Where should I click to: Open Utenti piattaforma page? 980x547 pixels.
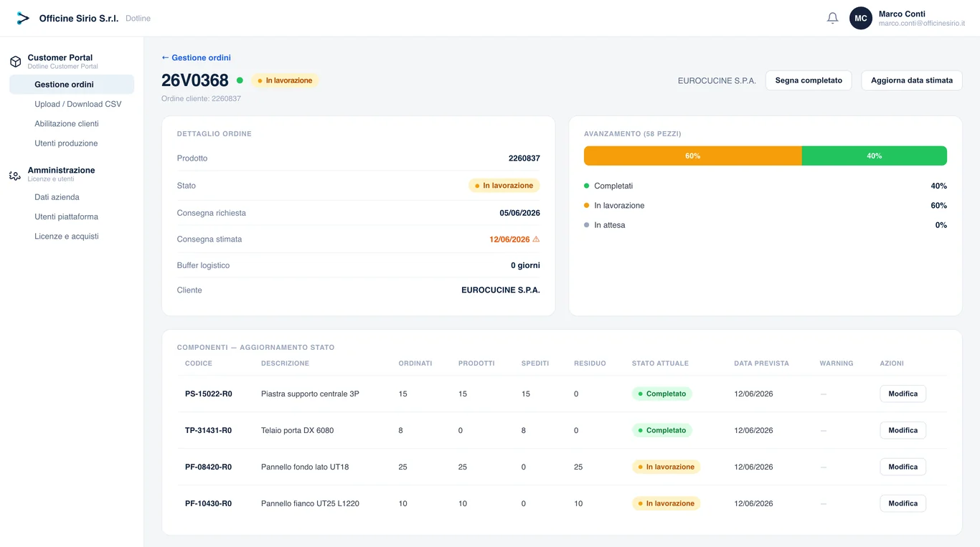pos(66,217)
